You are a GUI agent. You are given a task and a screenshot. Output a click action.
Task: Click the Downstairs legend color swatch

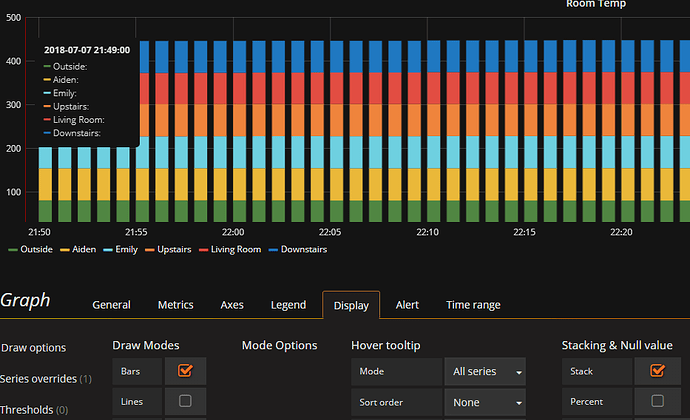[x=273, y=250]
